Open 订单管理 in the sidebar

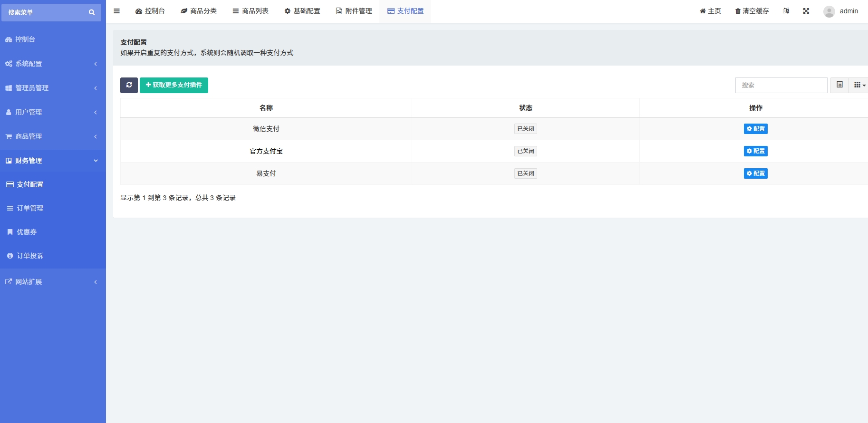pos(53,208)
